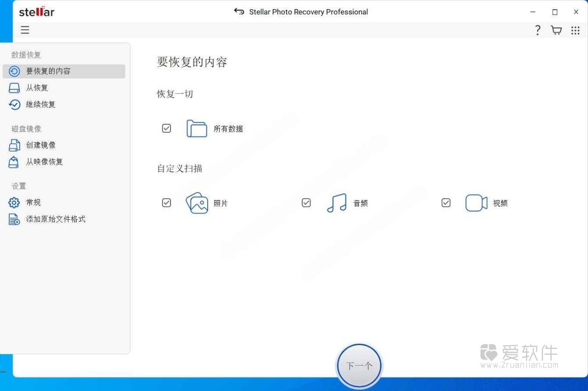Viewport: 588px width, 391px height.
Task: Click the 继续恢复 resume icon
Action: pos(15,104)
